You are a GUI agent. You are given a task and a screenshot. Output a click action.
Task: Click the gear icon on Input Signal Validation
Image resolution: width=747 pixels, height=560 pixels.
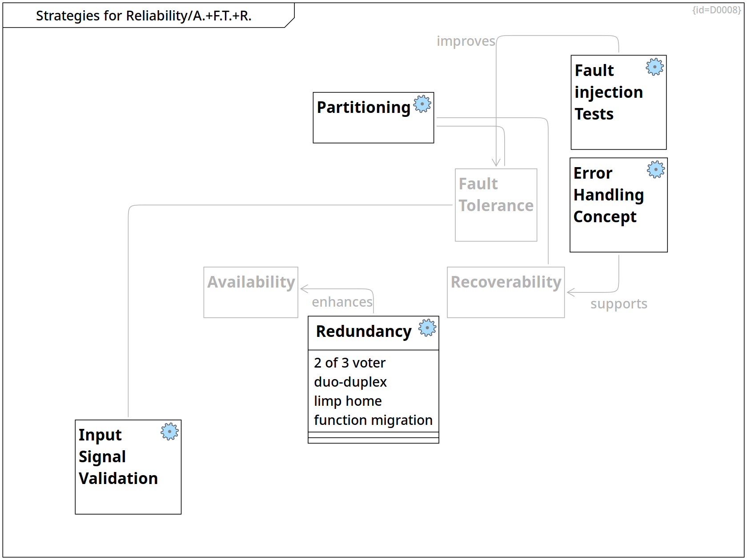[x=169, y=432]
